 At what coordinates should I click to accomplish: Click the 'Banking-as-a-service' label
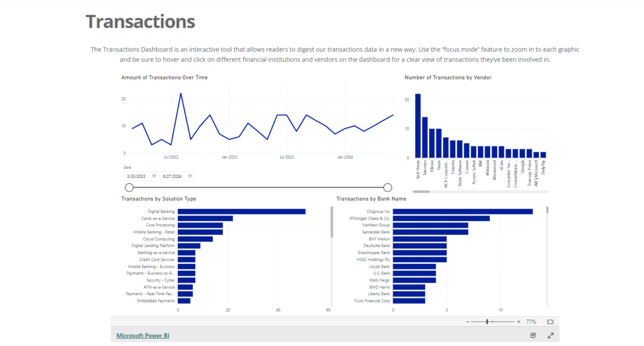coord(156,253)
